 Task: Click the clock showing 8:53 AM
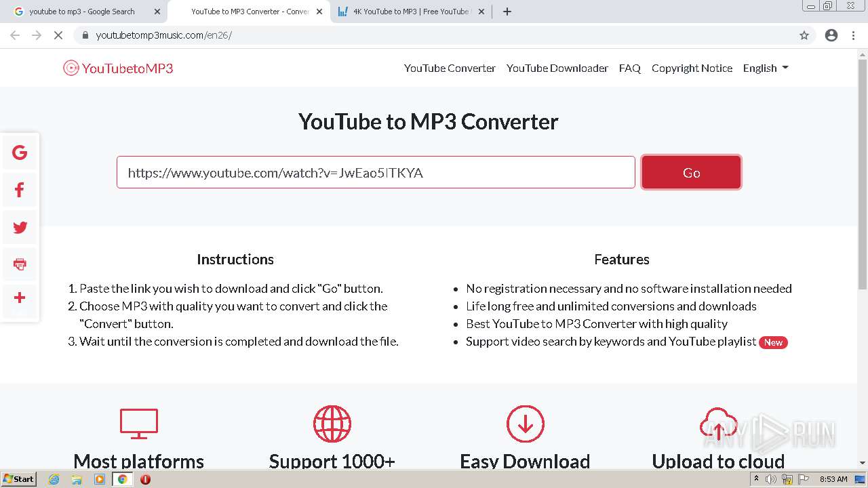click(833, 479)
